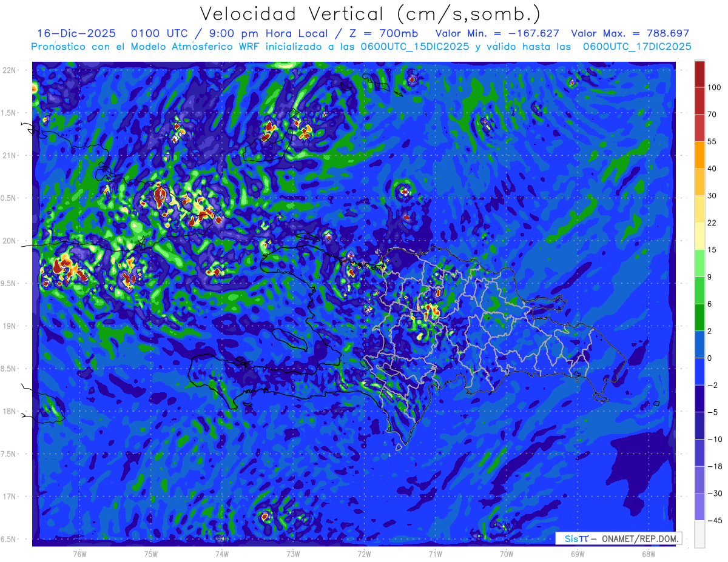
Task: Click the "-18" color scale value
Action: tap(714, 466)
